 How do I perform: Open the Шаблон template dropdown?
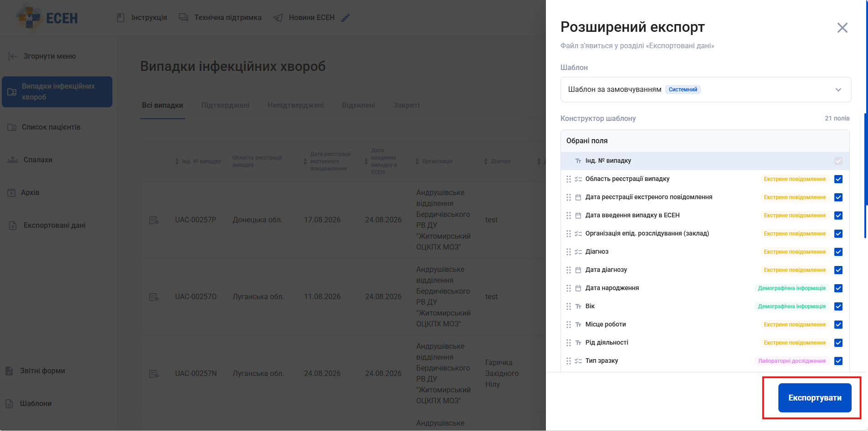[706, 90]
